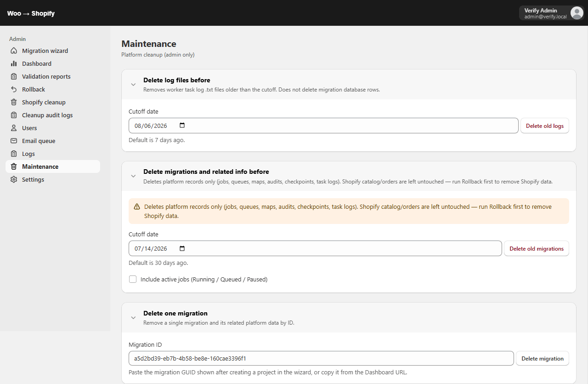Image resolution: width=588 pixels, height=384 pixels.
Task: Open the Rollback page
Action: [53, 90]
